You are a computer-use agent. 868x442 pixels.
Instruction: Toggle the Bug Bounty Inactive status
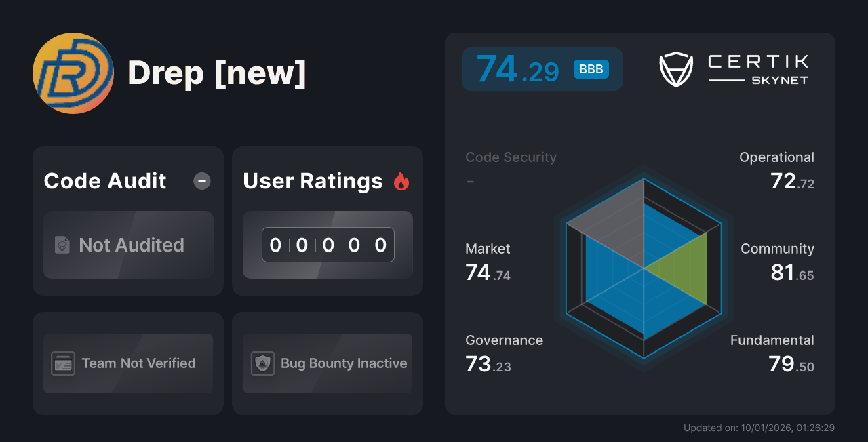click(327, 363)
